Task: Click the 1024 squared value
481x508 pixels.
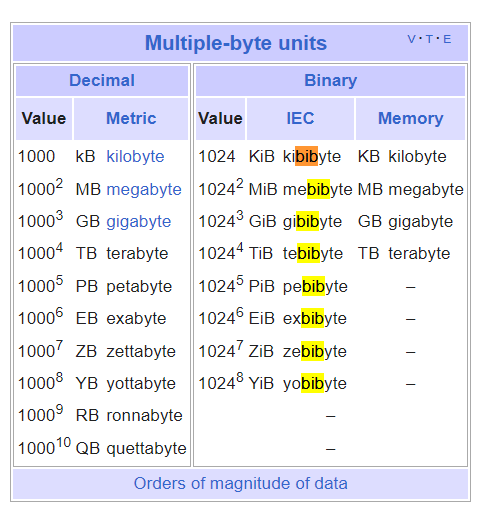Action: (x=221, y=187)
